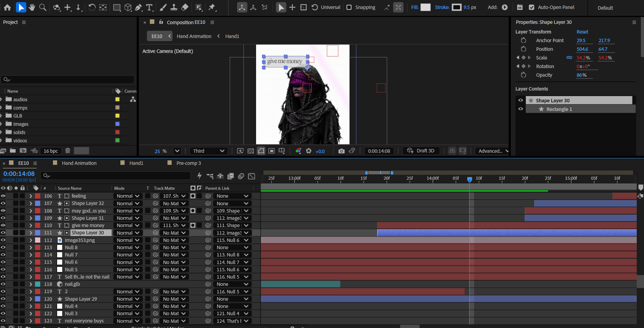Select the Hand tool in toolbar
The image size is (644, 328).
point(32,7)
